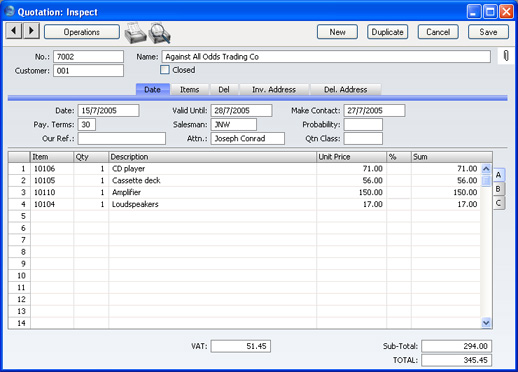The height and width of the screenshot is (372, 518).
Task: Click the No. field showing 7002
Action: pyautogui.click(x=88, y=57)
